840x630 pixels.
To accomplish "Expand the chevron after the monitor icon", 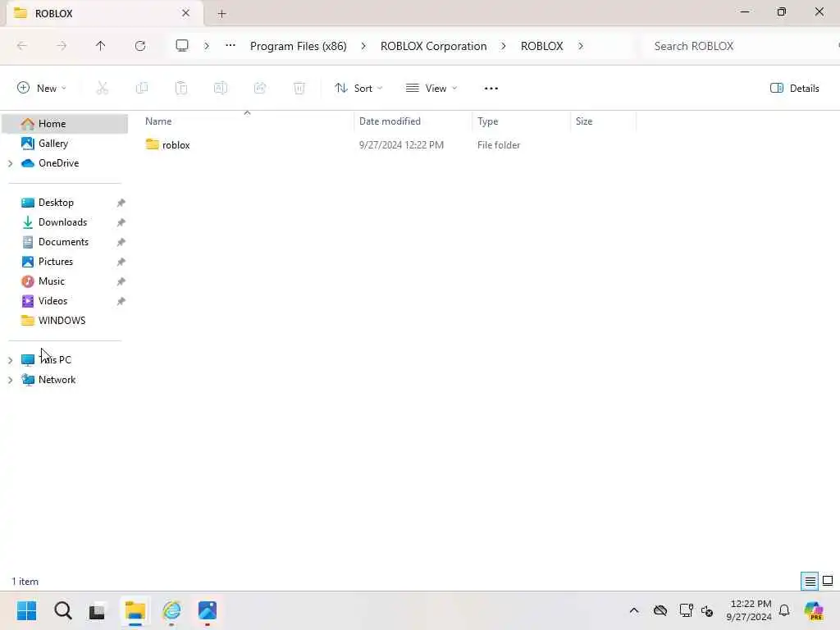I will pyautogui.click(x=206, y=46).
